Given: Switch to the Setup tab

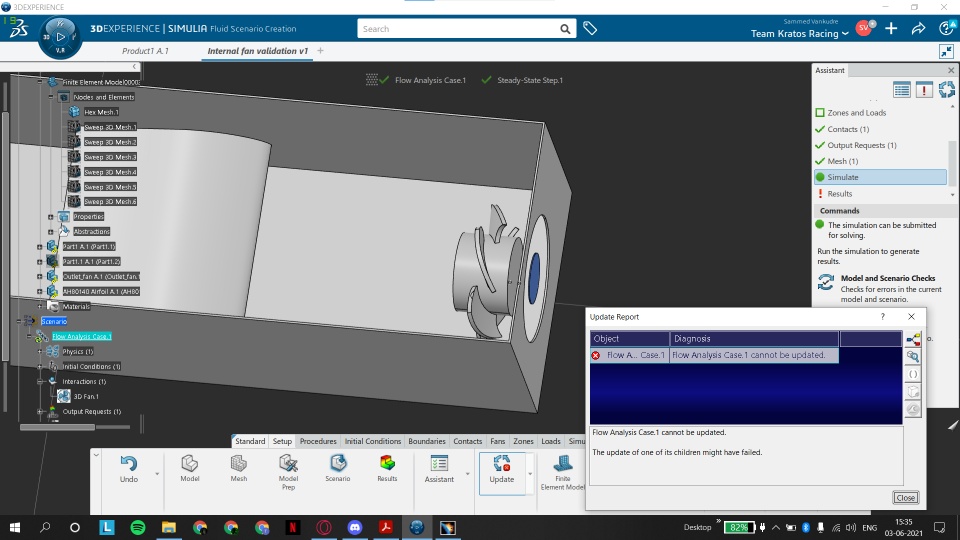Looking at the screenshot, I should [282, 441].
